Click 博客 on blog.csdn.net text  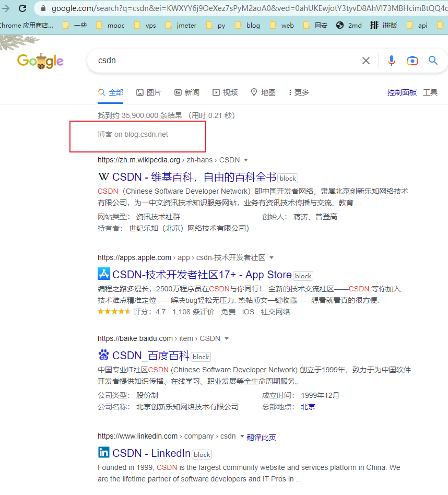(x=133, y=135)
